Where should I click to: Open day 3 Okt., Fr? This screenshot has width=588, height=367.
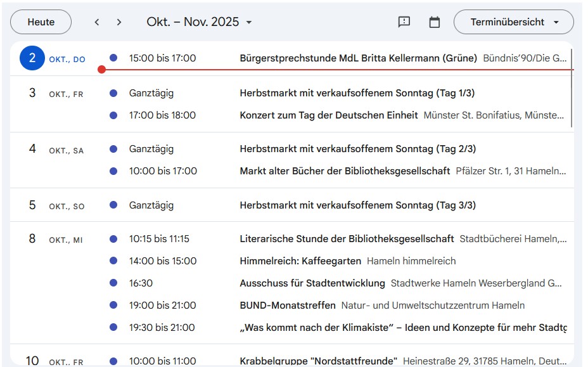[32, 93]
